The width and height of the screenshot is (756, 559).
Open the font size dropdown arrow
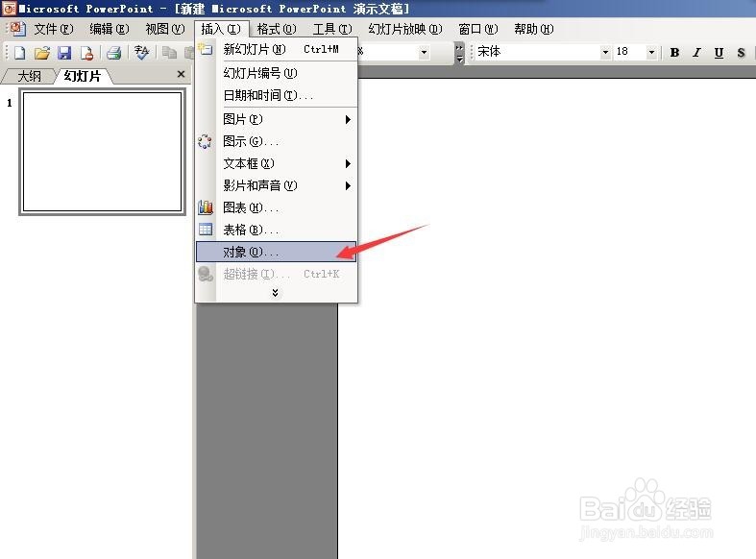coord(651,53)
